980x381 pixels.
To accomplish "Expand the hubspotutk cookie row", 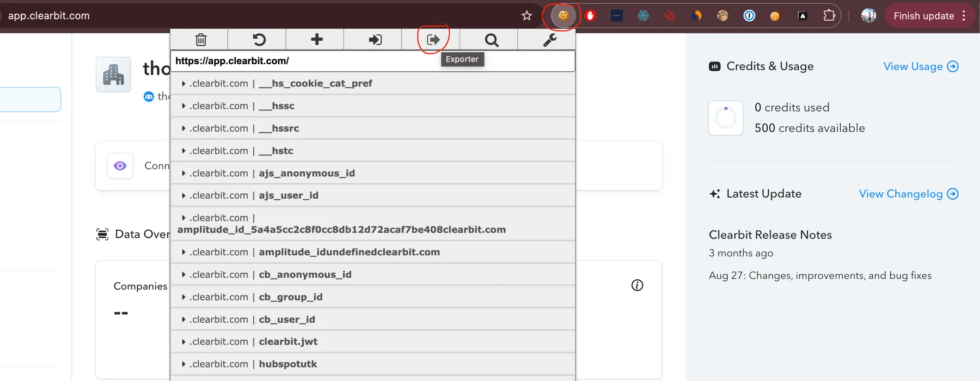I will point(373,364).
